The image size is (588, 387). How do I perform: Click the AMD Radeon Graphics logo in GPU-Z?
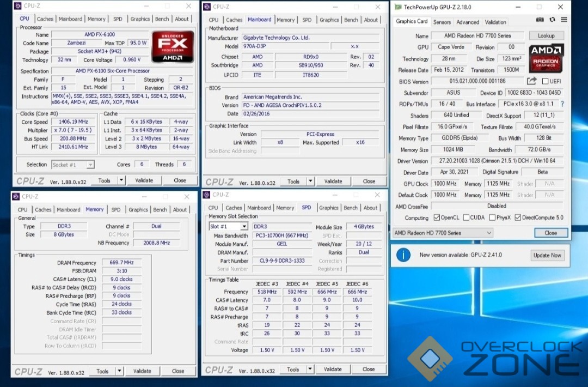(x=546, y=58)
